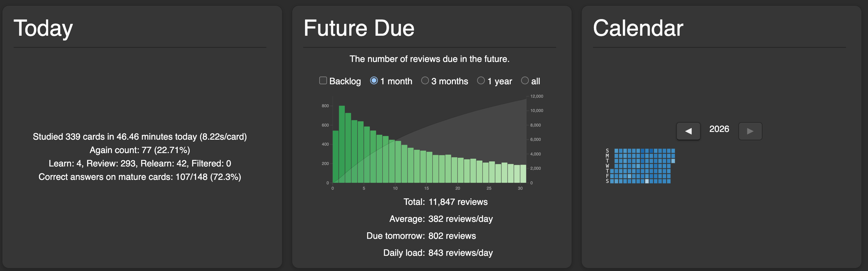Click the leftmost bar at day 0

point(336,157)
